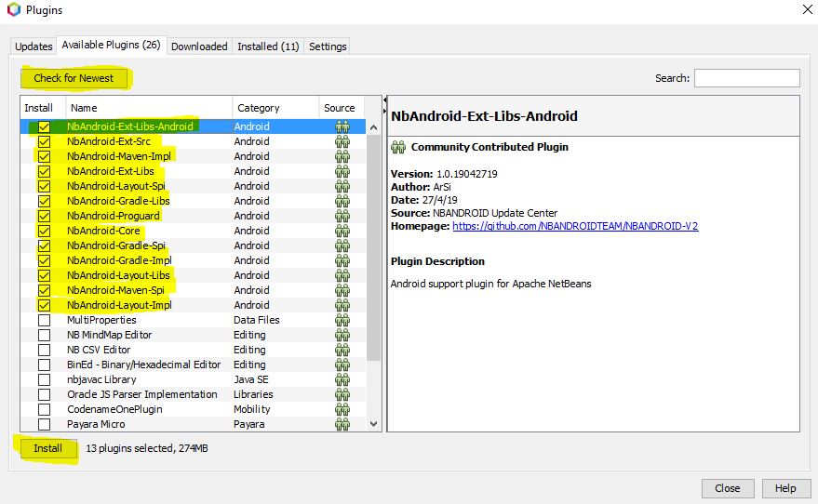Viewport: 818px width, 504px height.
Task: Click into the Search field
Action: (746, 78)
